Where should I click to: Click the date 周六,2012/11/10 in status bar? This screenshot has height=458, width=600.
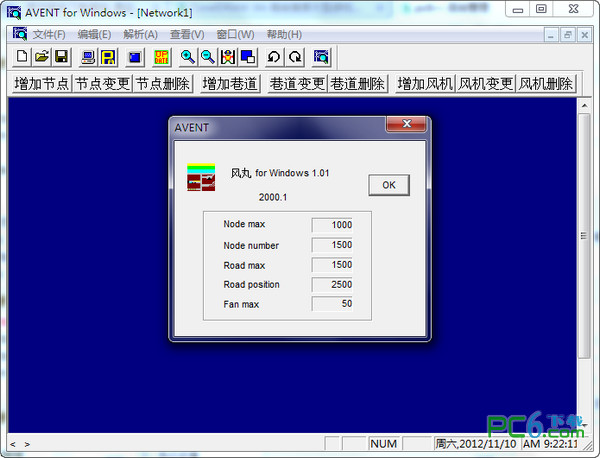(x=475, y=444)
